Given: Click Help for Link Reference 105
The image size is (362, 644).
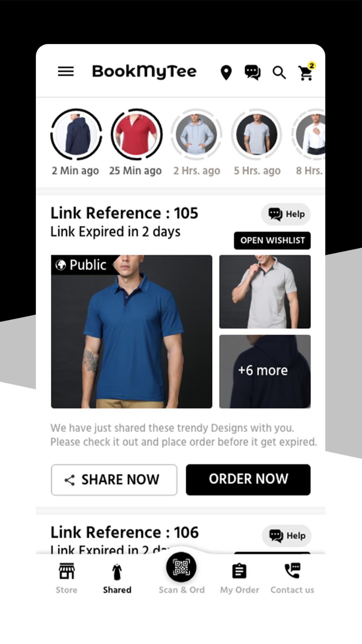Looking at the screenshot, I should pos(286,214).
